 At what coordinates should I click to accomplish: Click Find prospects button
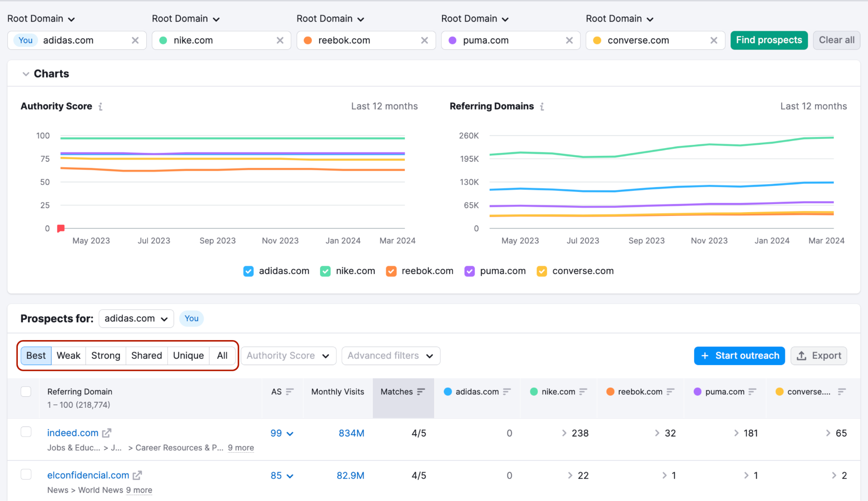(x=769, y=40)
